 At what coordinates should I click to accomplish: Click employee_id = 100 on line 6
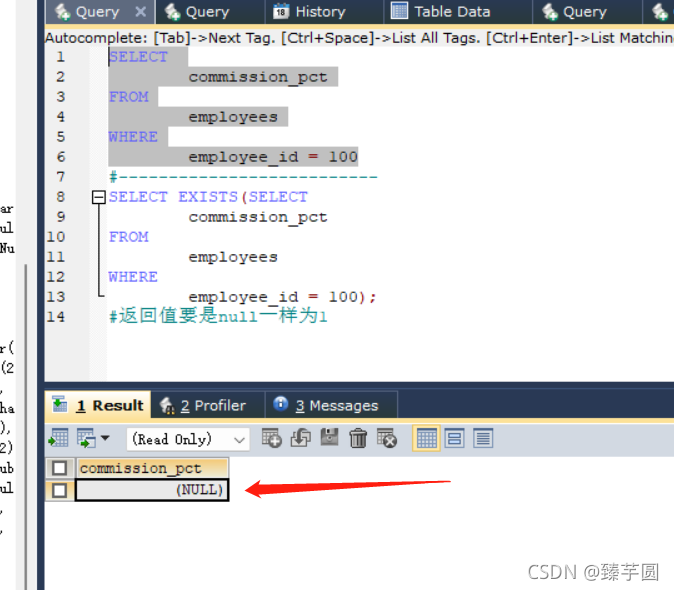pyautogui.click(x=273, y=157)
